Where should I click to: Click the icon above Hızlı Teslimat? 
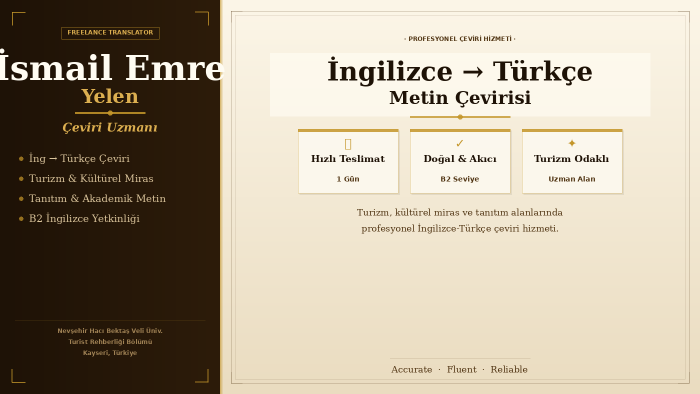point(348,144)
